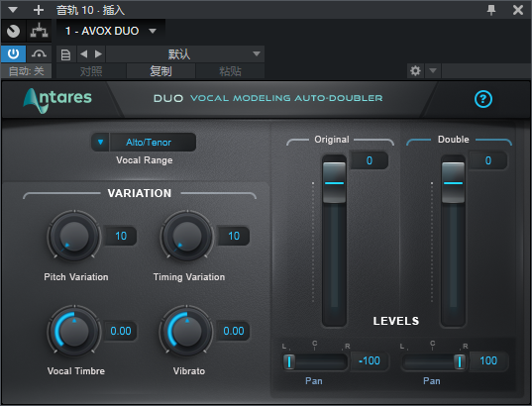532x406 pixels.
Task: Click the Pitch Variation value field 10
Action: click(x=121, y=236)
